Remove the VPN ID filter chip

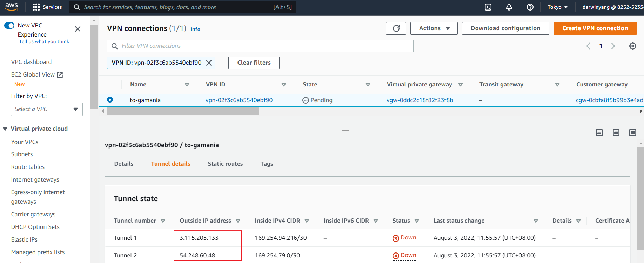tap(209, 63)
